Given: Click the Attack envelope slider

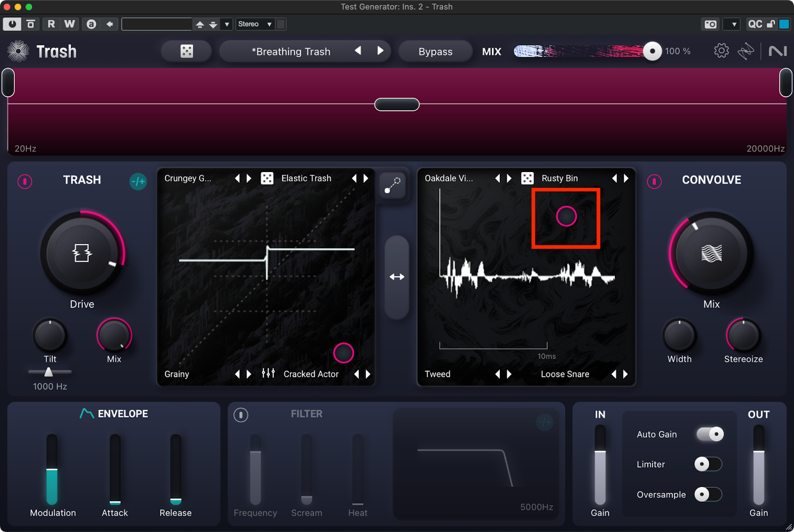Looking at the screenshot, I should click(x=115, y=469).
